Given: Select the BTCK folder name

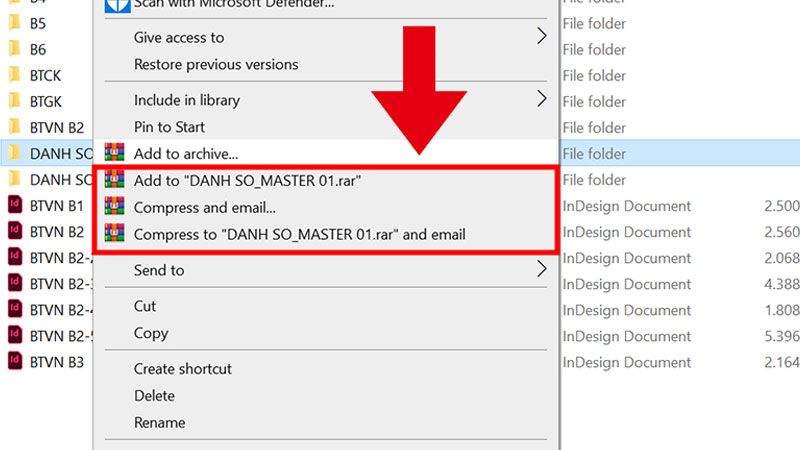Looking at the screenshot, I should pos(45,76).
